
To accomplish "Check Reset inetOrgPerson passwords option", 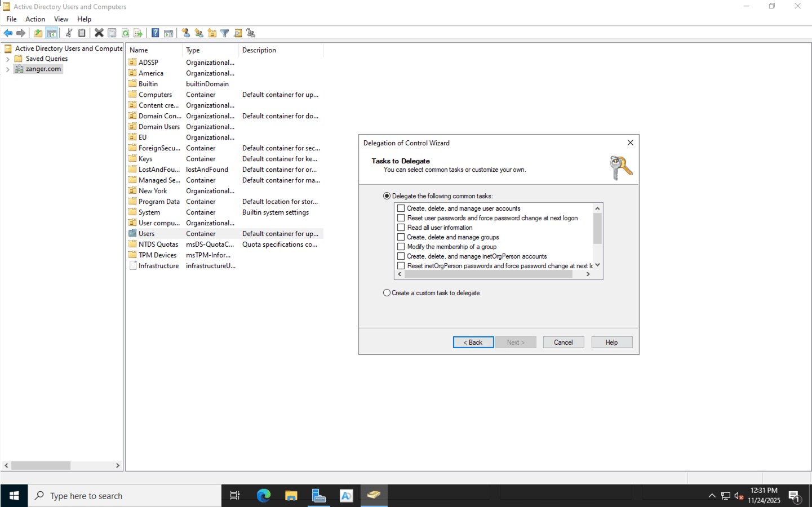I will 401,266.
